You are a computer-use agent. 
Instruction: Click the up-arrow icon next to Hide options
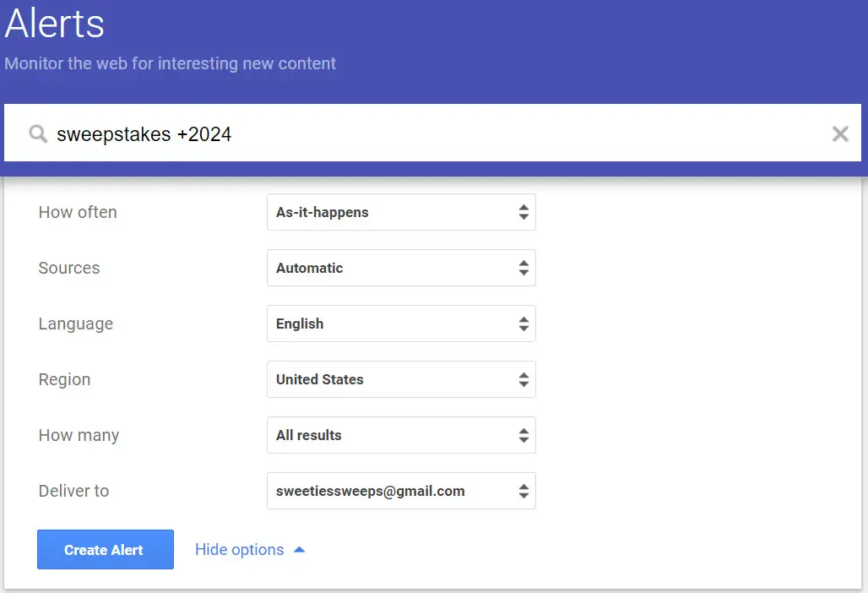299,548
